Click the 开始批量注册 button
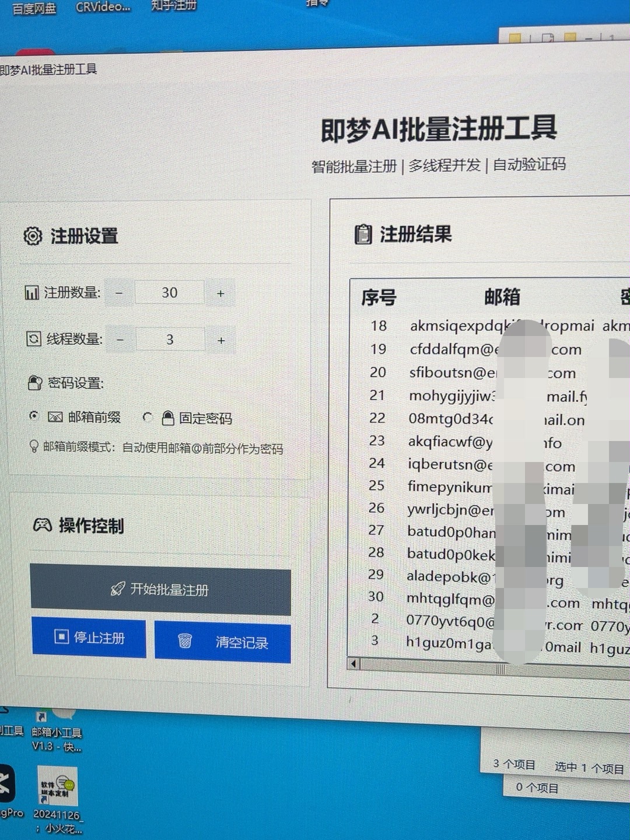Viewport: 630px width, 840px height. pos(160,590)
